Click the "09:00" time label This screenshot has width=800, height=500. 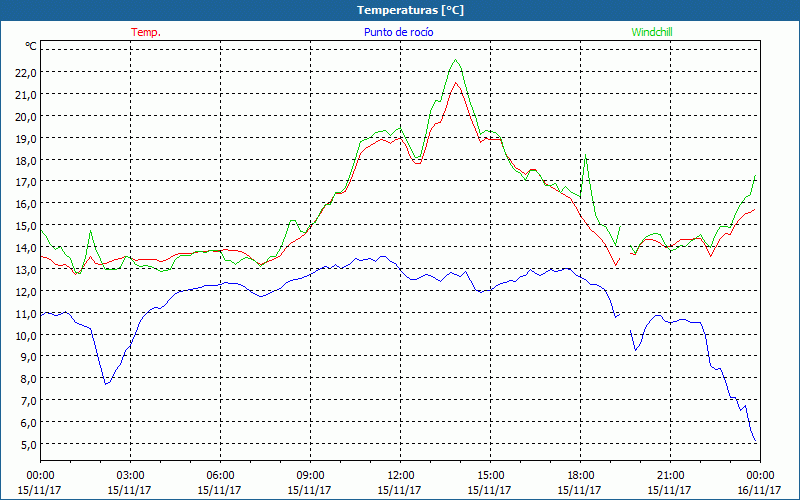(x=310, y=476)
